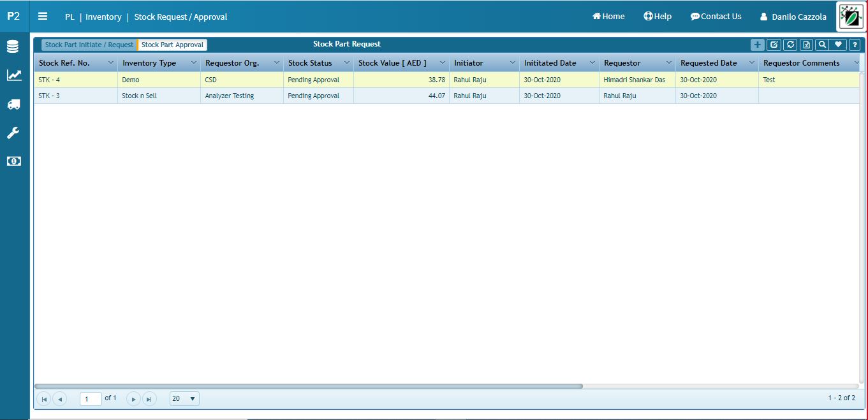Go to previous page of grid

60,399
